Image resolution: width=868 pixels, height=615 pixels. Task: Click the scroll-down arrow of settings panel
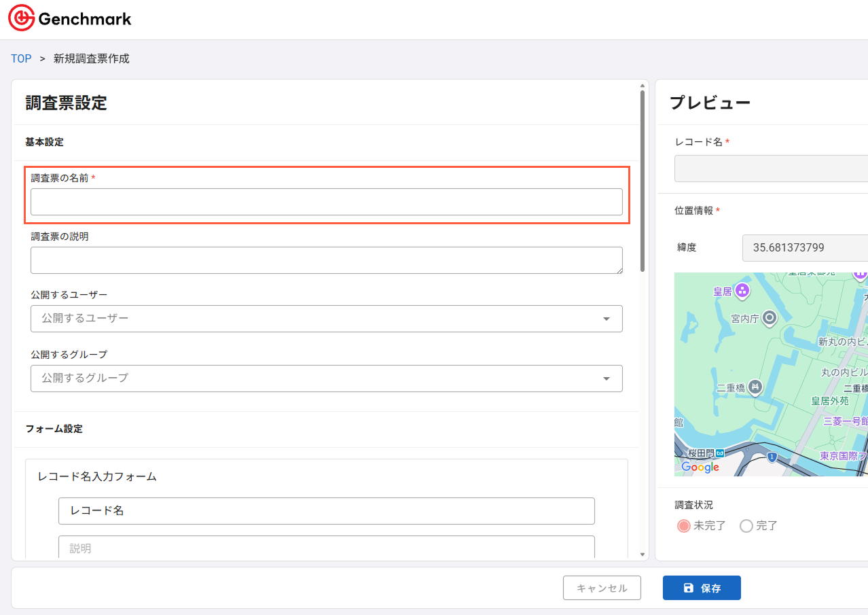click(643, 555)
